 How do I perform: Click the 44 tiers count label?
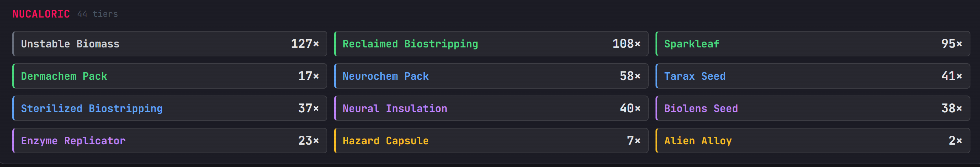(97, 14)
